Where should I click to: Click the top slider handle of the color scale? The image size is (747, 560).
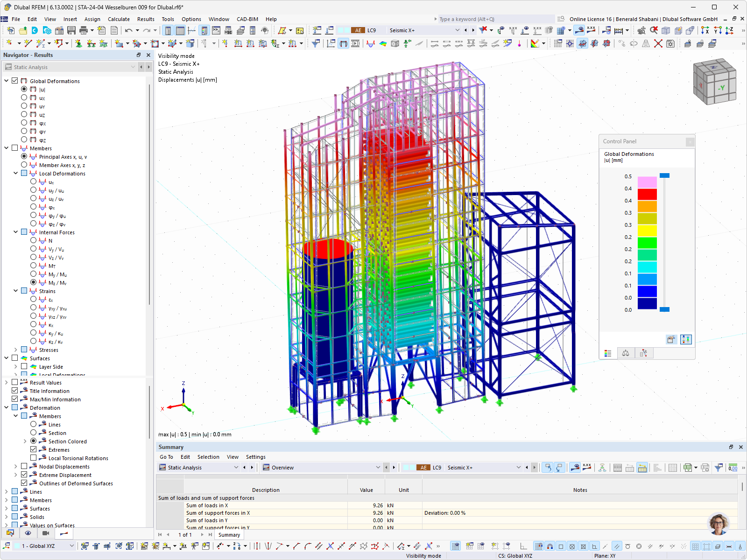[x=665, y=175]
